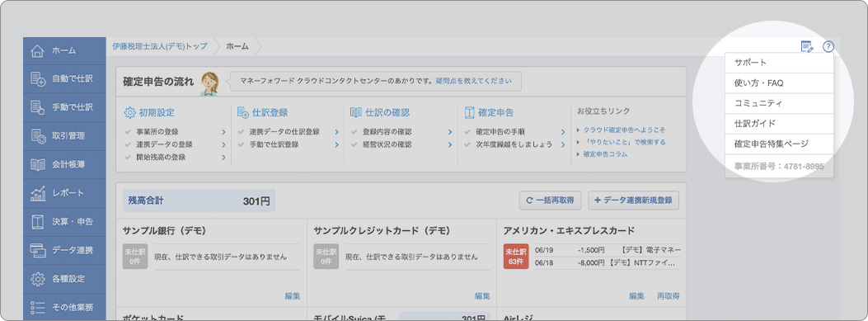The width and height of the screenshot is (868, 321).
Task: Expand the 事業所の登録 chevron arrow
Action: click(x=223, y=132)
